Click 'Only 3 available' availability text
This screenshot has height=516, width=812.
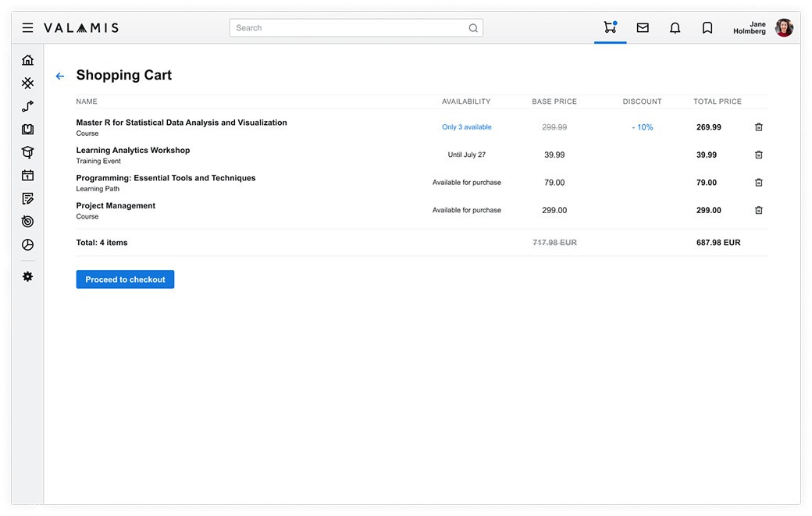pos(467,126)
